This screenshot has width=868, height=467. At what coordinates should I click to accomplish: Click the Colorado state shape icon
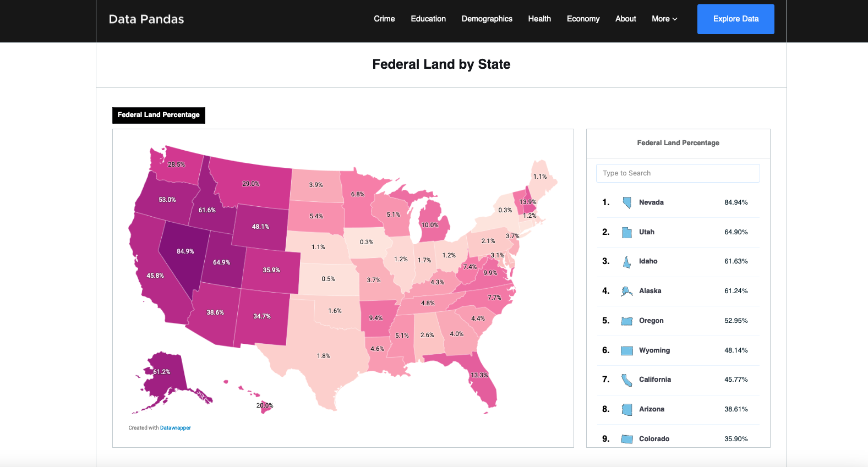[x=626, y=439]
